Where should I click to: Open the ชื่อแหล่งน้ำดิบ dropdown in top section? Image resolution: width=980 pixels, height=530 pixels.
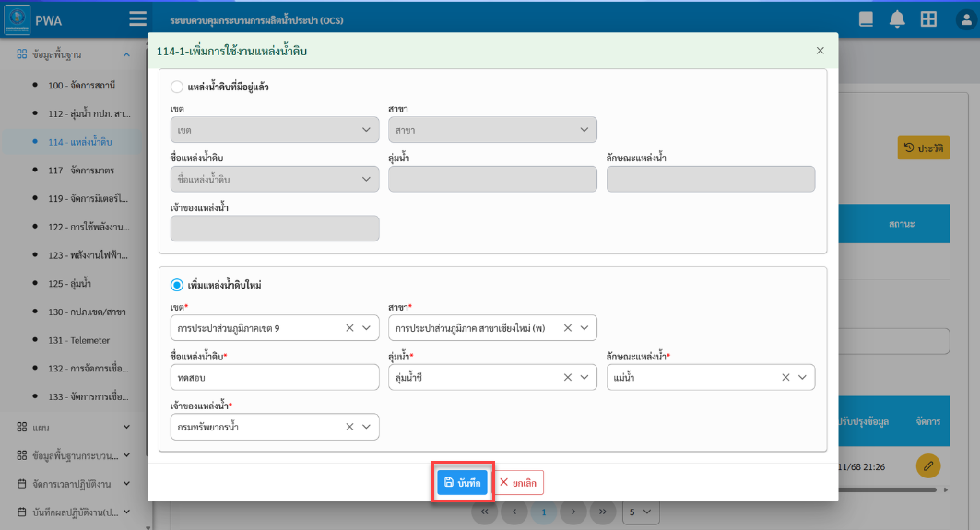coord(275,180)
